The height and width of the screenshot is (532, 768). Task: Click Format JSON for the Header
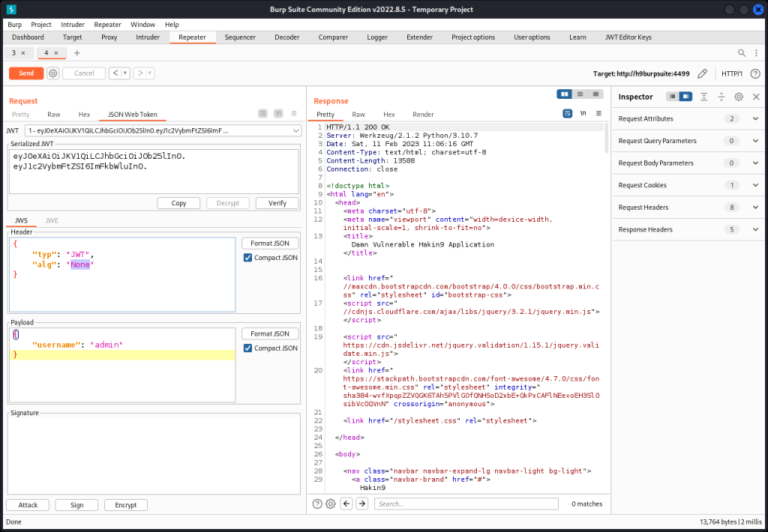click(270, 244)
